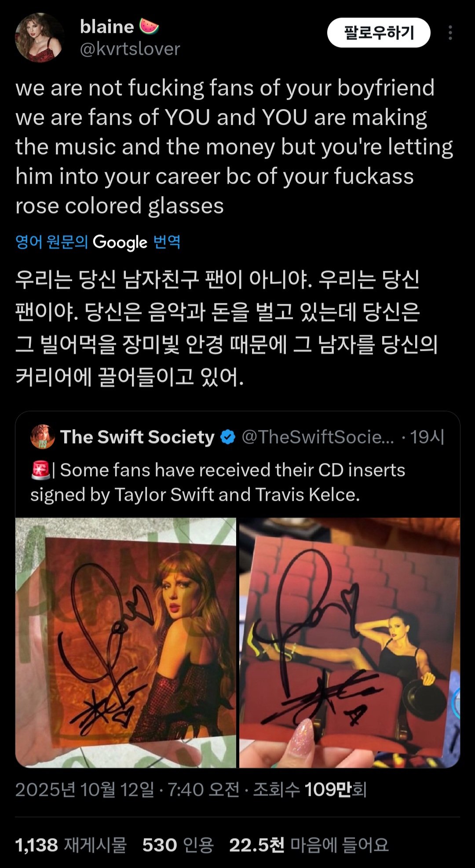The image size is (475, 868).
Task: Open the right signed CD insert photo
Action: click(350, 642)
